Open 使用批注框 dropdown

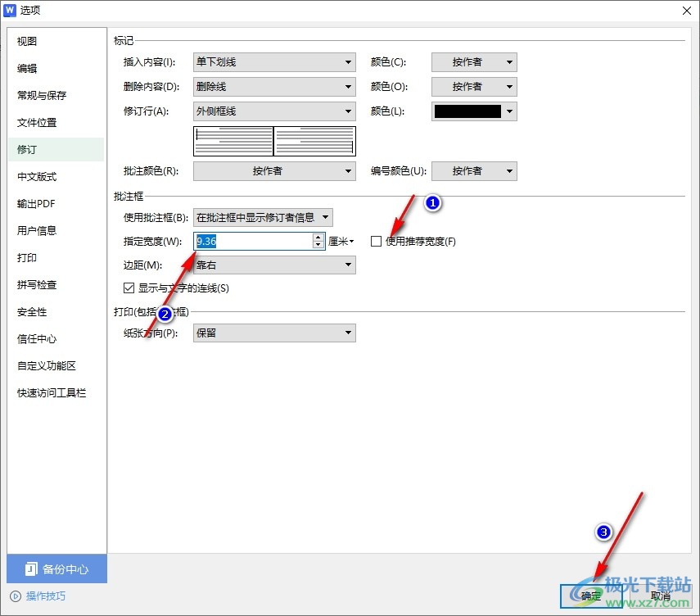click(x=263, y=218)
